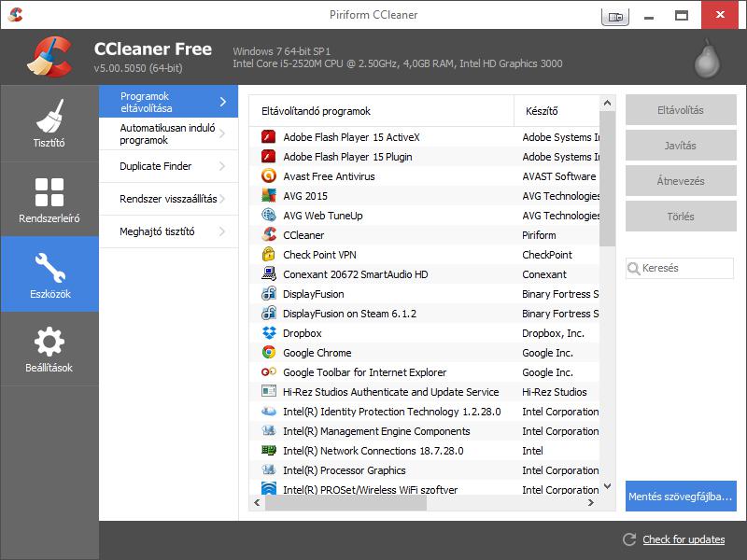Click the vertical scrollbar down arrow
The width and height of the screenshot is (747, 560).
click(607, 486)
